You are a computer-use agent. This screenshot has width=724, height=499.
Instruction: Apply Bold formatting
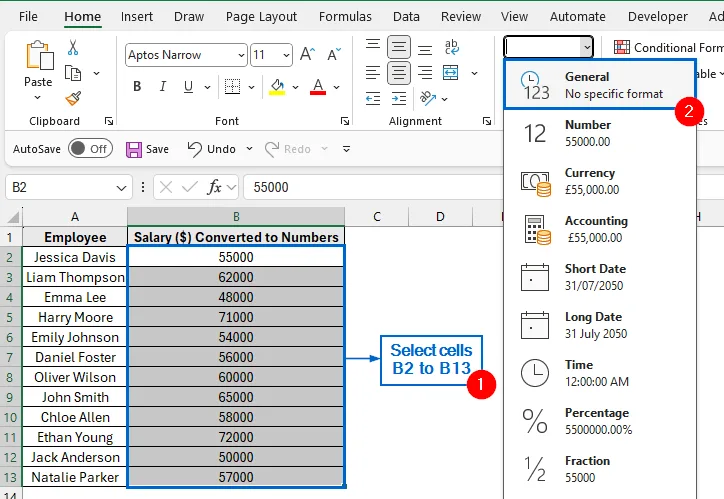(137, 86)
